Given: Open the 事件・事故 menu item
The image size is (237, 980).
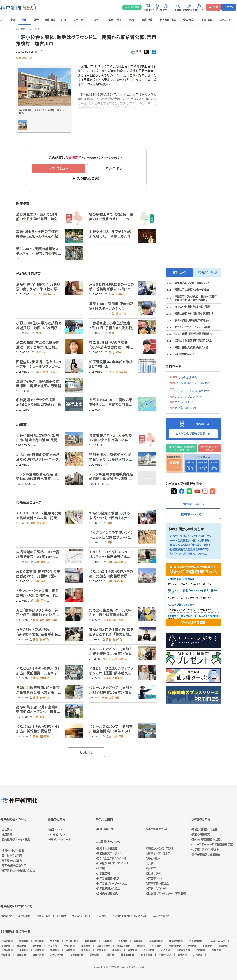Looking at the screenshot, I should click(x=50, y=20).
